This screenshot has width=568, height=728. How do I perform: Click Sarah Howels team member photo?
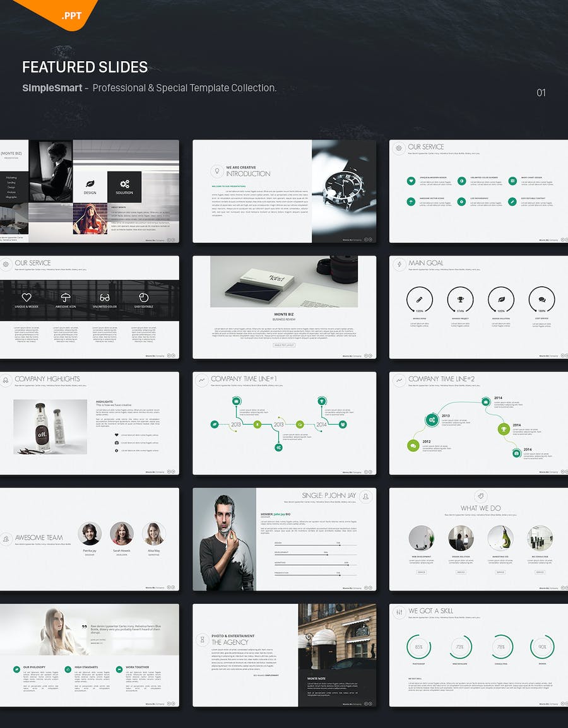tap(121, 534)
